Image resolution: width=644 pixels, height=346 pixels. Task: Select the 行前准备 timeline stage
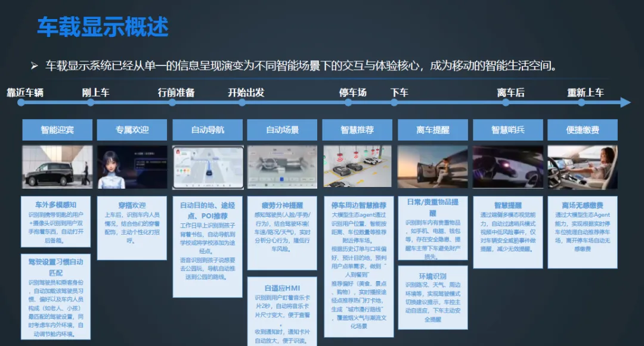(x=176, y=93)
